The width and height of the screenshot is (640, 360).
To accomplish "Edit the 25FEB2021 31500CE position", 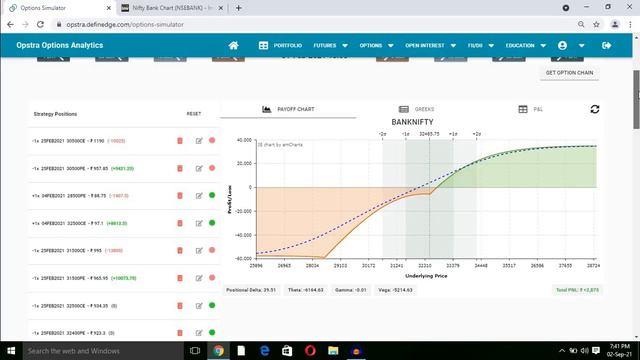I will pyautogui.click(x=199, y=251).
